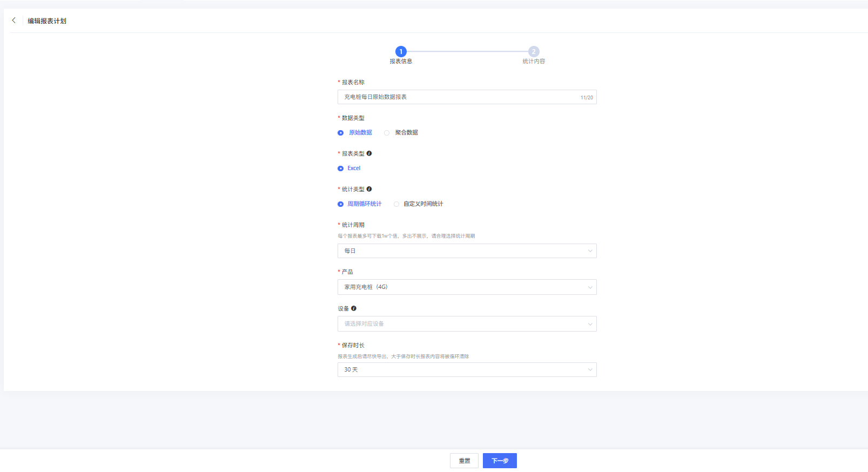868x472 pixels.
Task: Open 设备 dropdown 请选择对应设备
Action: 467,324
